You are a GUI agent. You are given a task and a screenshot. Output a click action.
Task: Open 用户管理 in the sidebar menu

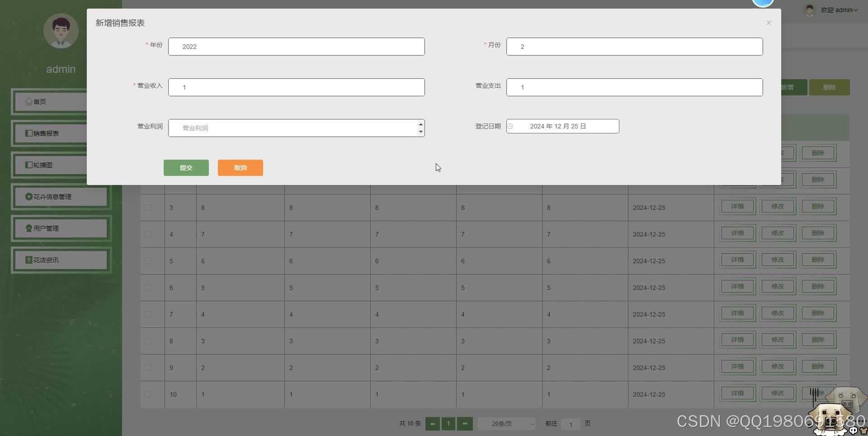point(61,228)
